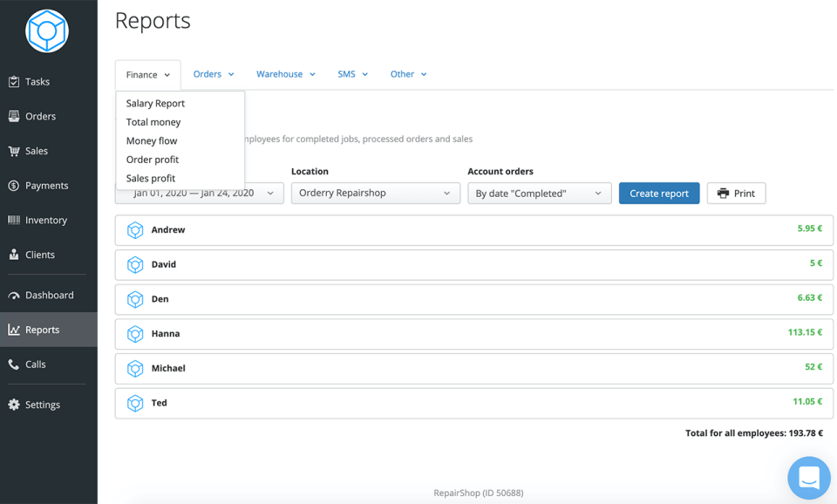Click Andrew's avatar icon

coord(135,230)
